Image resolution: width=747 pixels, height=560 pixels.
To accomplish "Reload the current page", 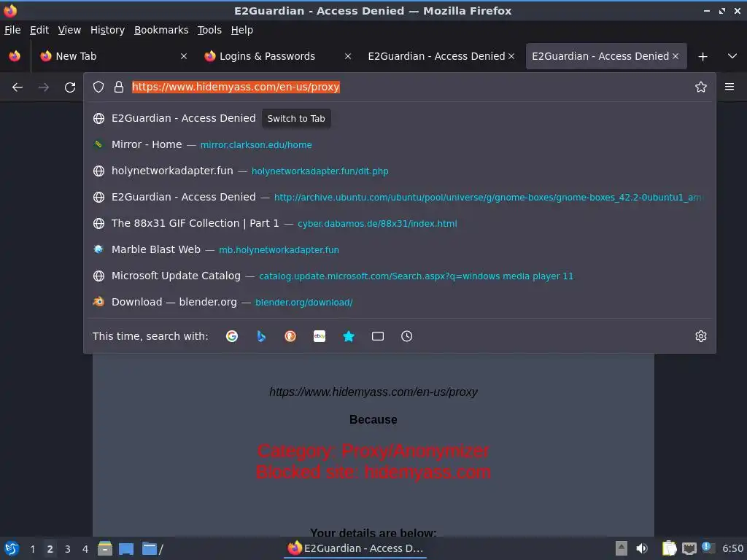I will click(x=70, y=87).
